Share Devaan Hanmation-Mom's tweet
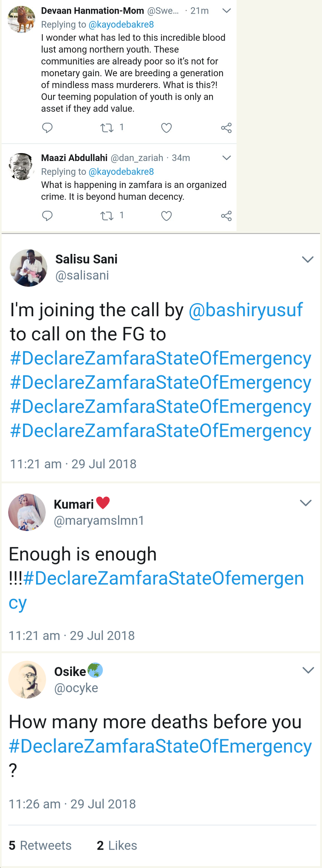 coord(226,128)
